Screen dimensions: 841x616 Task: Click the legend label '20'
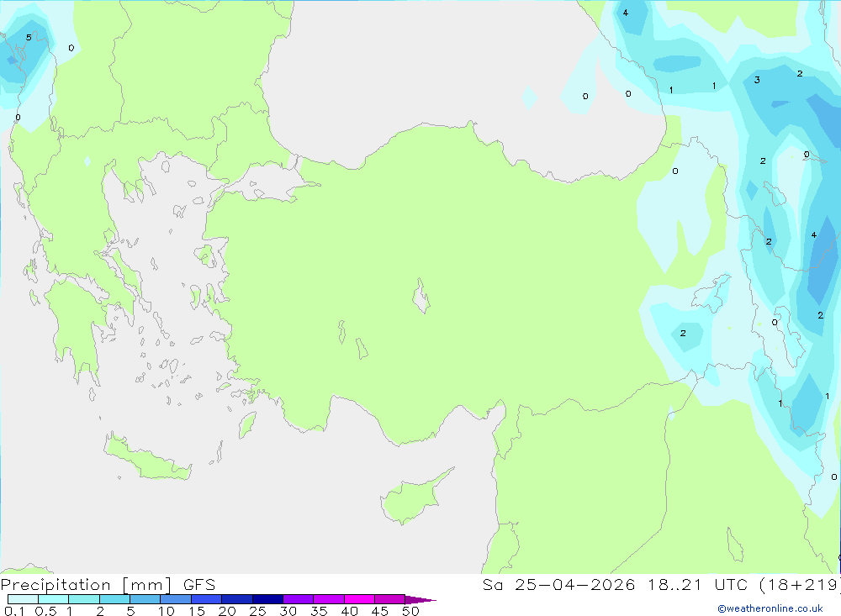[x=227, y=611]
